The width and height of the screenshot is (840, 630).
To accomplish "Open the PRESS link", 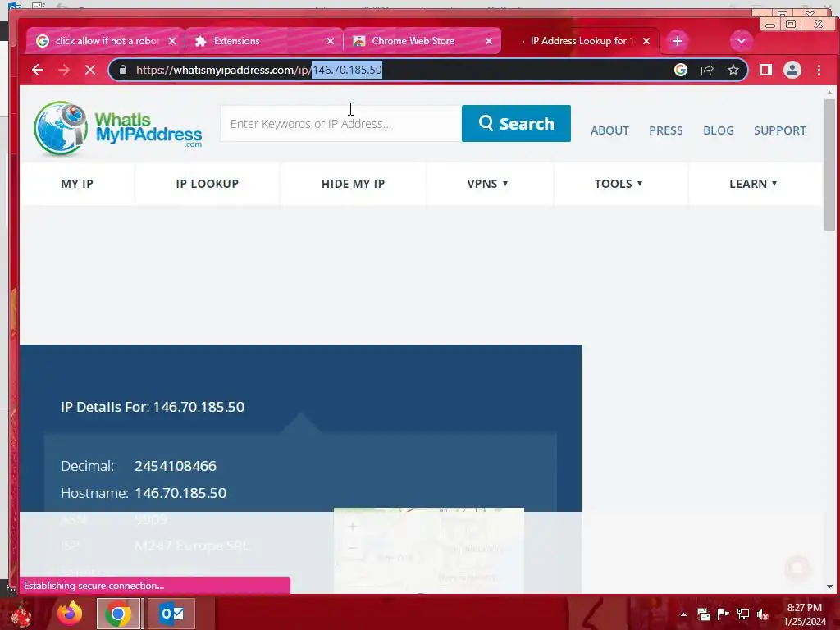I will click(666, 130).
